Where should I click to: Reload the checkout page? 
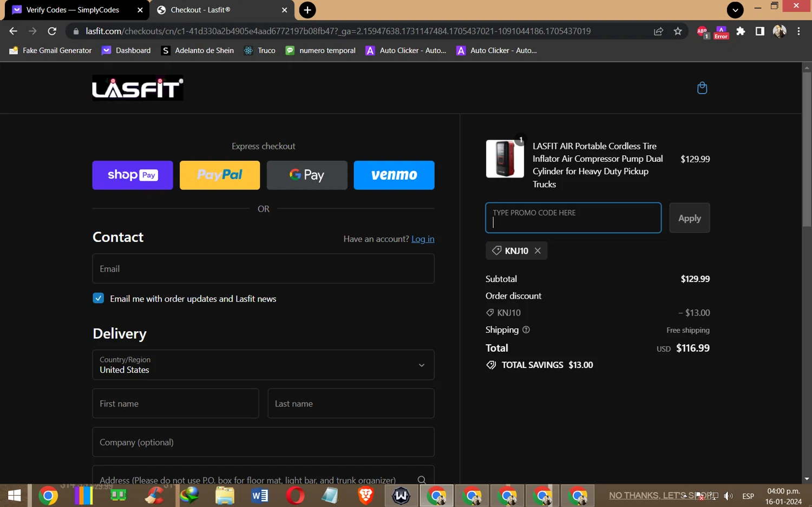[52, 31]
